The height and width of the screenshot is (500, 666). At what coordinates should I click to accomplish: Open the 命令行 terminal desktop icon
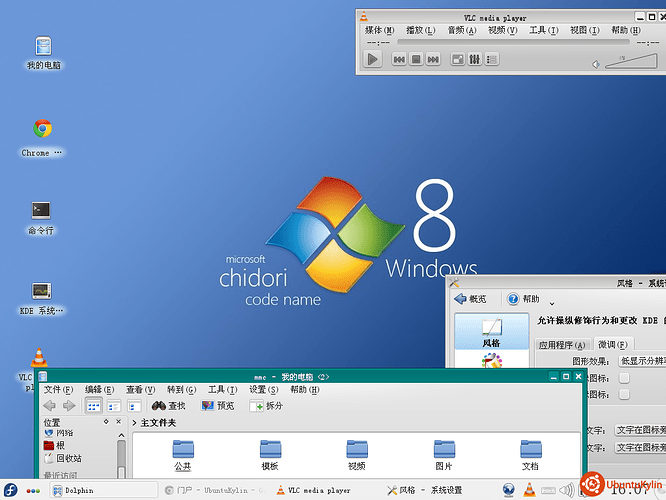41,218
